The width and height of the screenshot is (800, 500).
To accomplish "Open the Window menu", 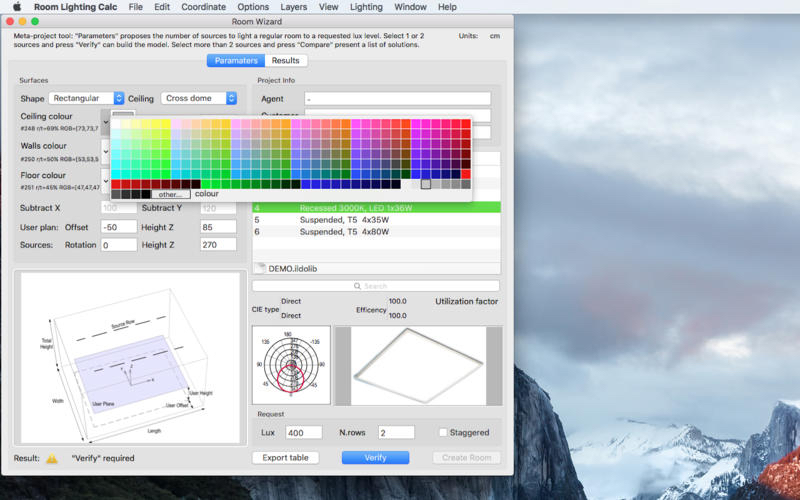I will (x=410, y=7).
